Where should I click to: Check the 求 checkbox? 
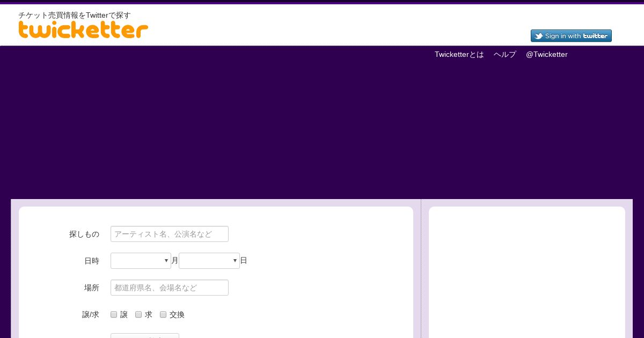pos(138,314)
